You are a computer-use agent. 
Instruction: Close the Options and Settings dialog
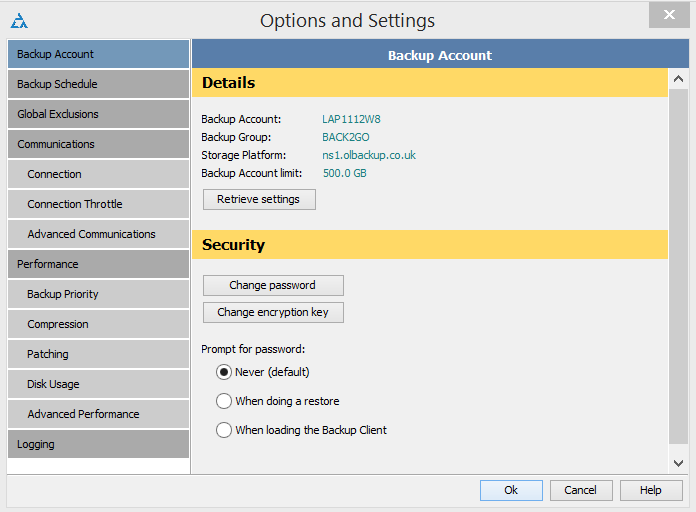click(x=669, y=15)
